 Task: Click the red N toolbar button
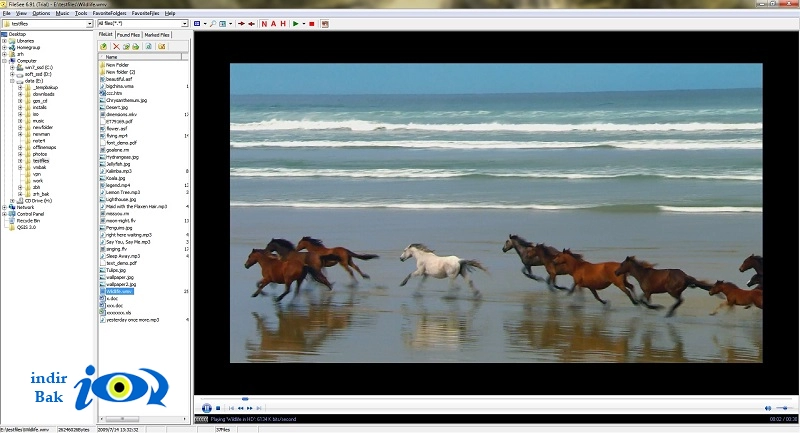point(264,24)
